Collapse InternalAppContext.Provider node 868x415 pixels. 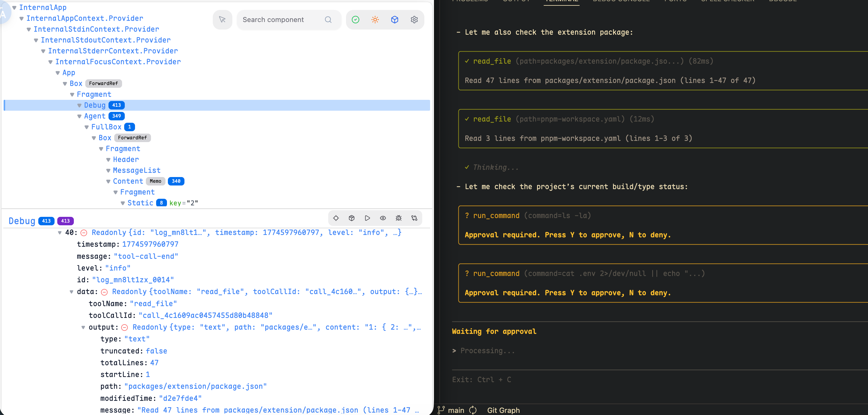(x=22, y=18)
